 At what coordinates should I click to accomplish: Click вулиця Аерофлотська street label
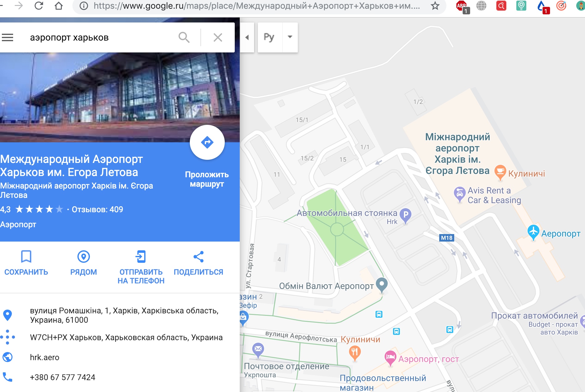(301, 337)
